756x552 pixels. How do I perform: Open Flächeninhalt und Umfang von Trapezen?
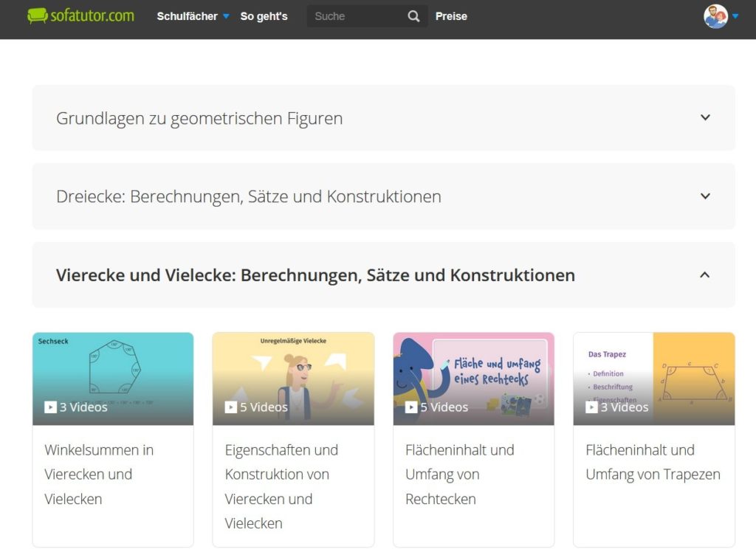[x=653, y=463]
